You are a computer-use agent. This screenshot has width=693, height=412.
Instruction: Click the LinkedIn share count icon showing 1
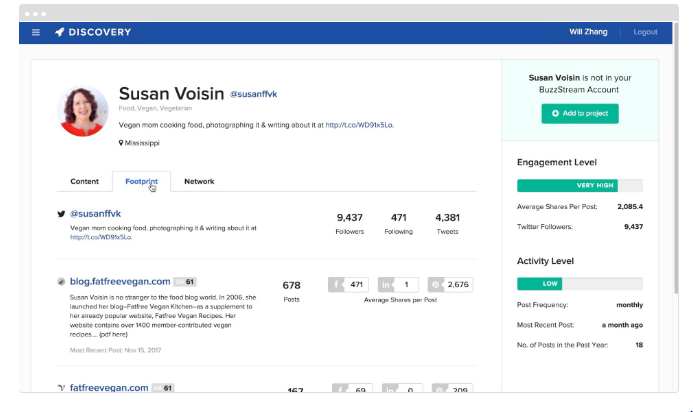(x=387, y=284)
